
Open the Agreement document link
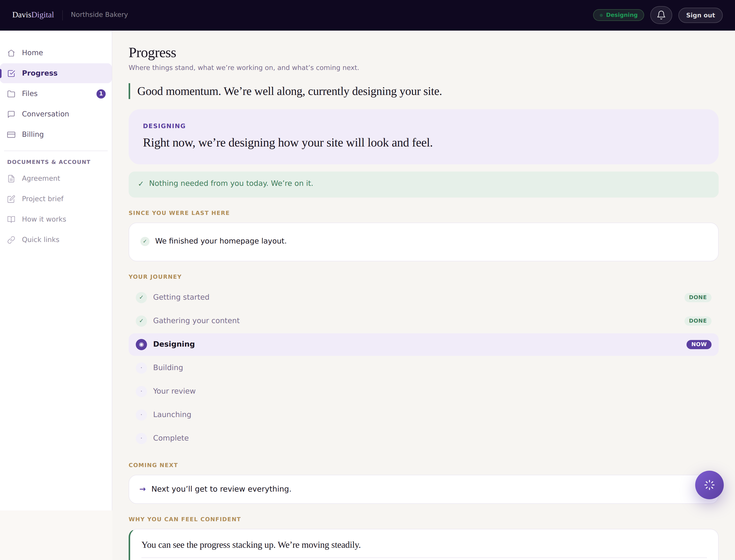pos(56,178)
